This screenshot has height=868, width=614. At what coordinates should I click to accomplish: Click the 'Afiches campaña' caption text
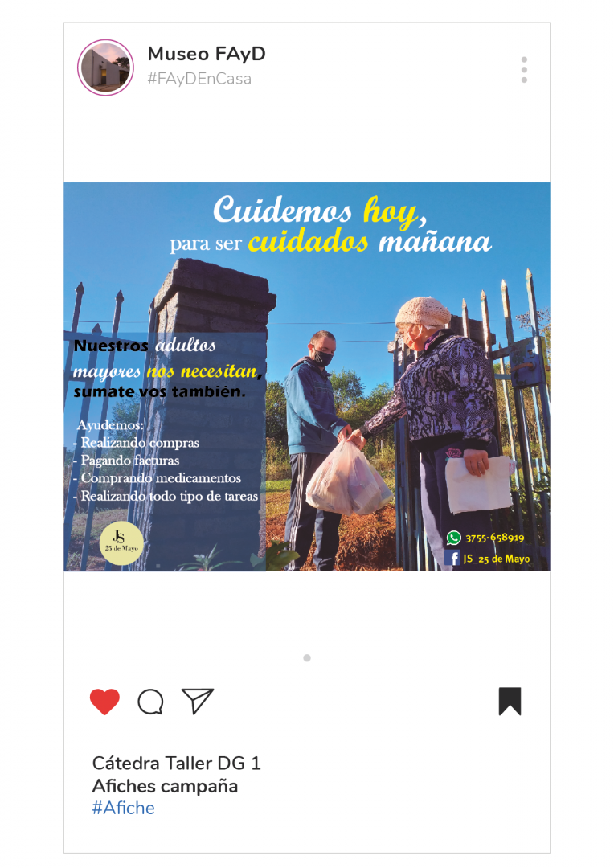click(x=165, y=786)
